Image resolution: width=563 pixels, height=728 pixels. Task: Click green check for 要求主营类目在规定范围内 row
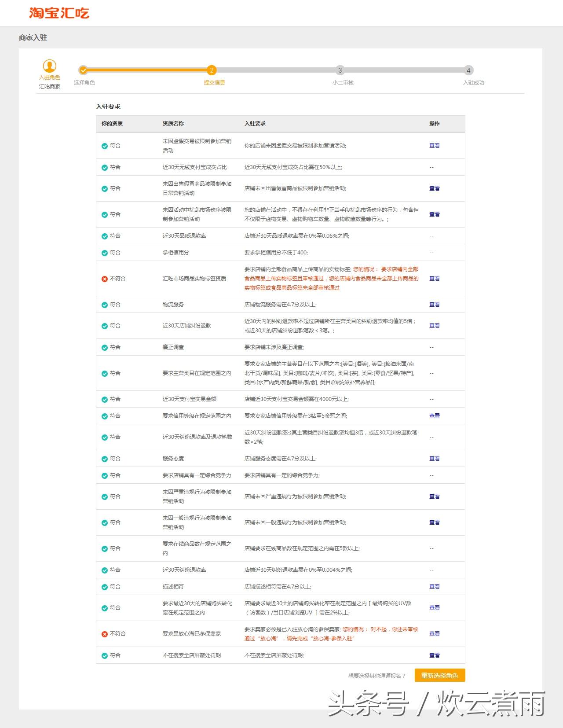(105, 373)
